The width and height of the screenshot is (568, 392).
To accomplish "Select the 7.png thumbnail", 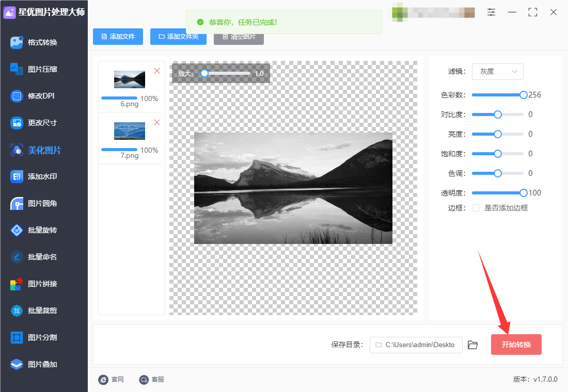I will point(129,130).
